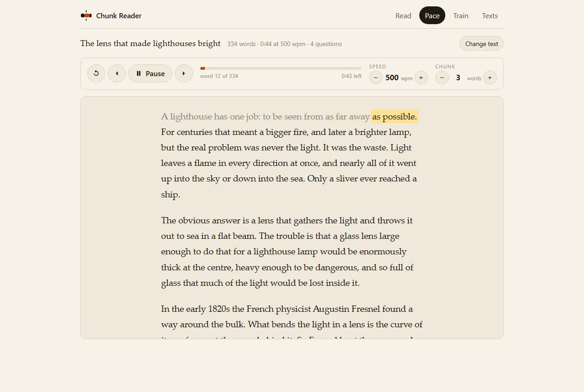Pause the reading playback
Image resolution: width=584 pixels, height=392 pixels.
coord(150,73)
